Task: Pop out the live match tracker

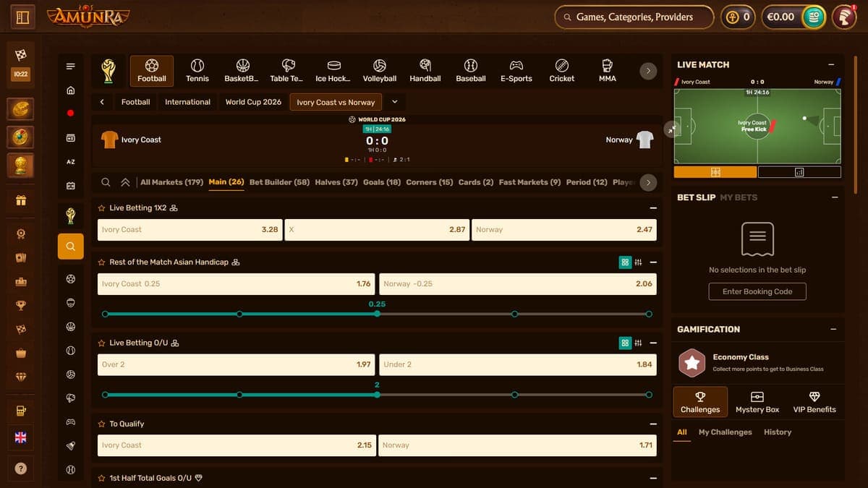Action: 673,128
